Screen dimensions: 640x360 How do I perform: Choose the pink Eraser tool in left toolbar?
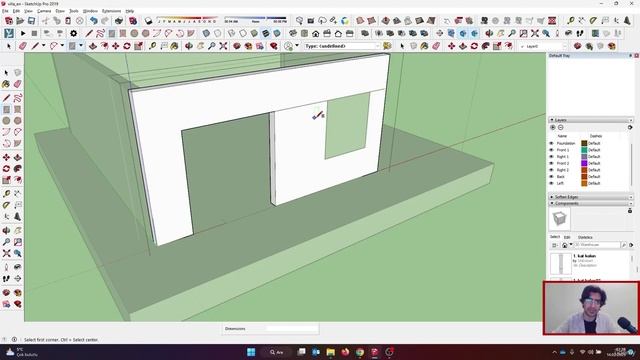[18, 84]
